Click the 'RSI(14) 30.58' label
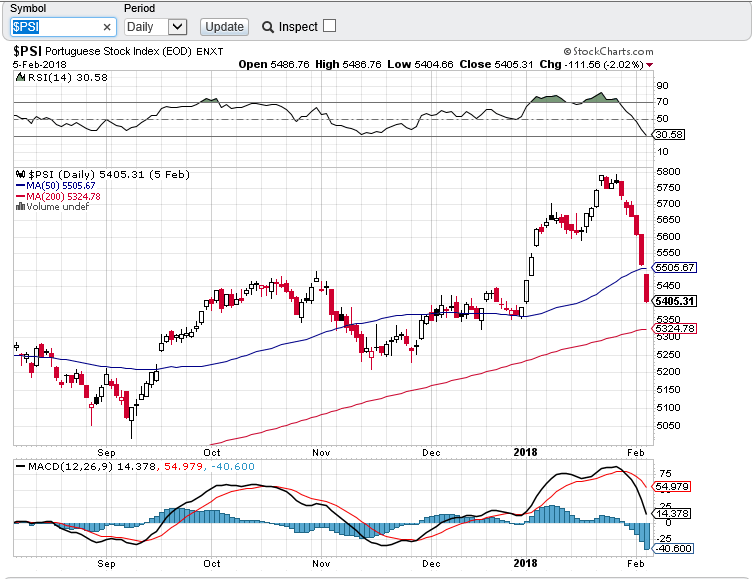The height and width of the screenshot is (579, 752). (68, 77)
